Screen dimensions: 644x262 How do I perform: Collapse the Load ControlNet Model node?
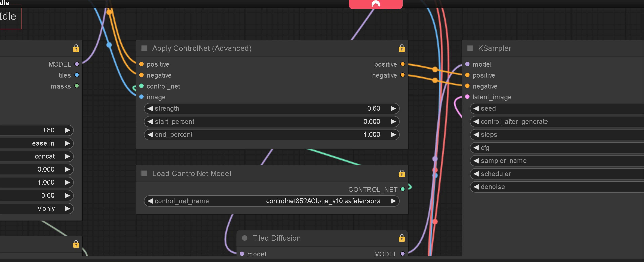[x=144, y=173]
